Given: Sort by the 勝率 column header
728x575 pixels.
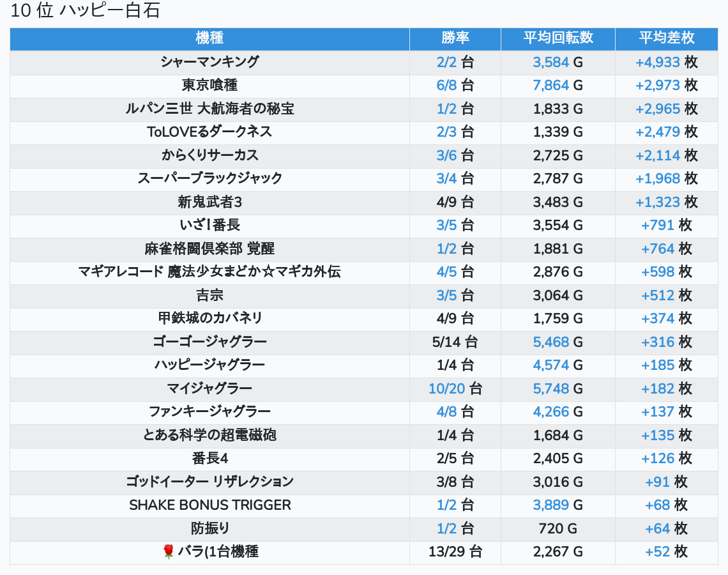Looking at the screenshot, I should (x=455, y=38).
